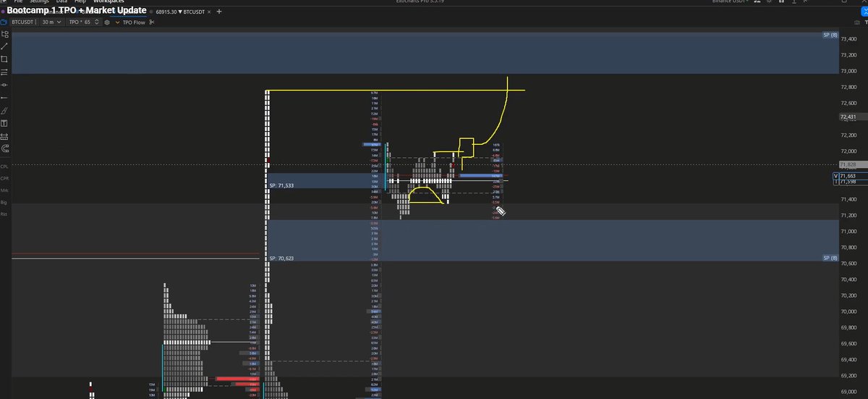Screen dimensions: 868x399
Task: Open the blue folder icon at toolbar start
Action: pos(4,22)
